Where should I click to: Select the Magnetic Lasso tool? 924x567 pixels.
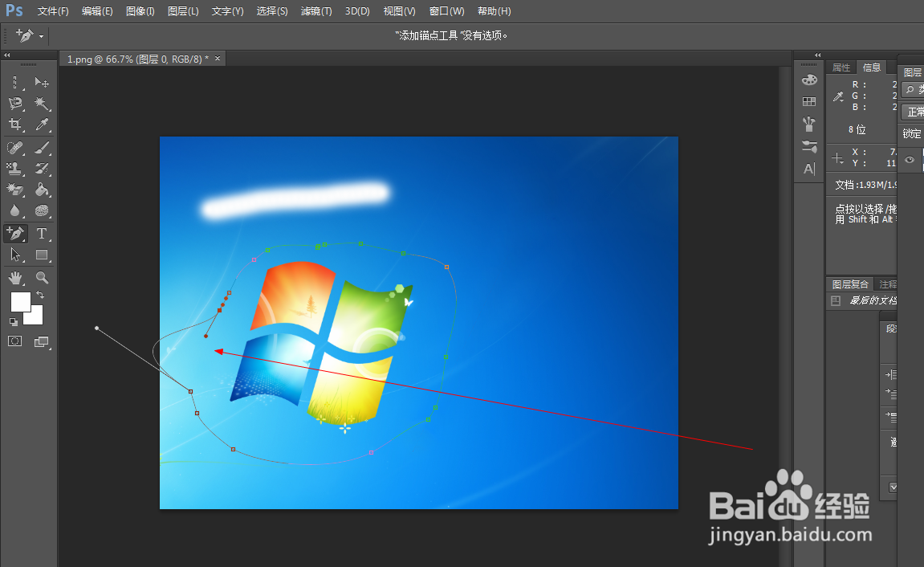[15, 103]
